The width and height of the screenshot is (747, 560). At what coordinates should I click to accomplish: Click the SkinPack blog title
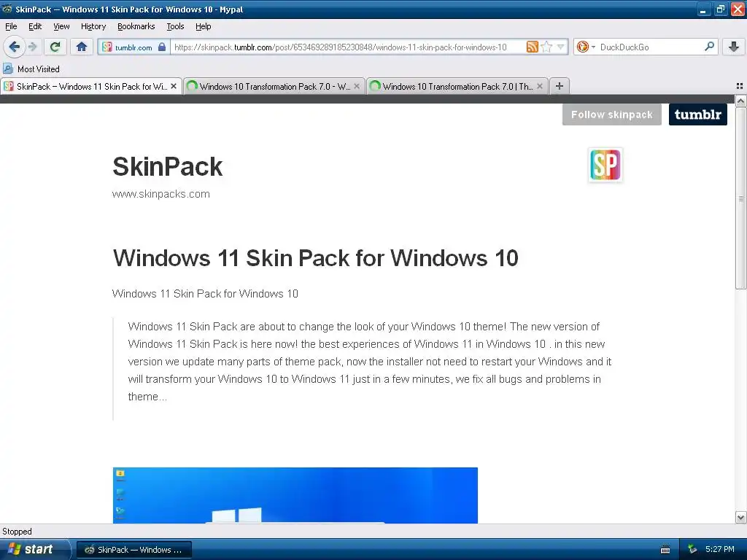167,167
